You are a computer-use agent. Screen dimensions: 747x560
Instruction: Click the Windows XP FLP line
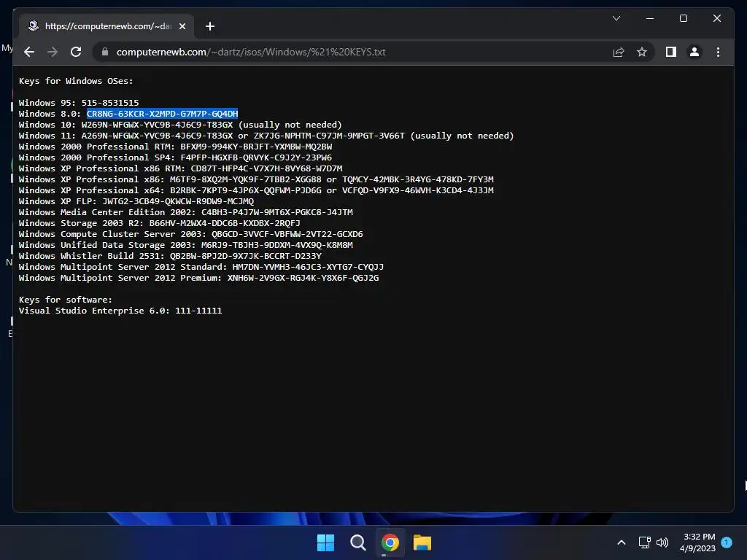[136, 201]
